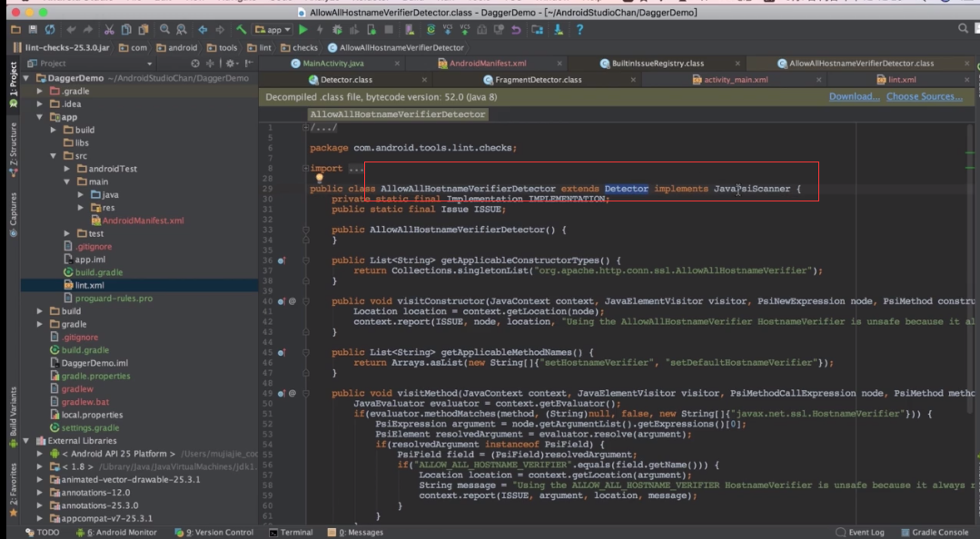Open the Terminal tool window
Screen dimensions: 980x539
tap(291, 532)
